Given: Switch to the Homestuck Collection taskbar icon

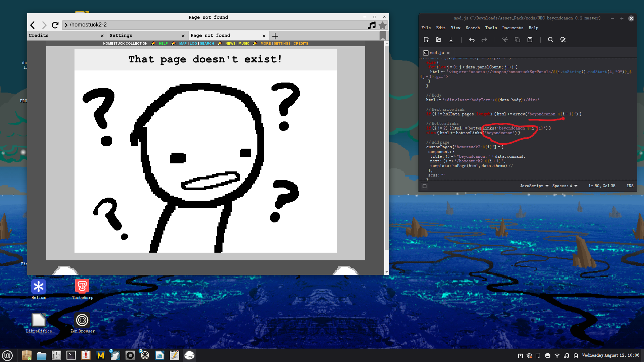Looking at the screenshot, I should pyautogui.click(x=189, y=355).
